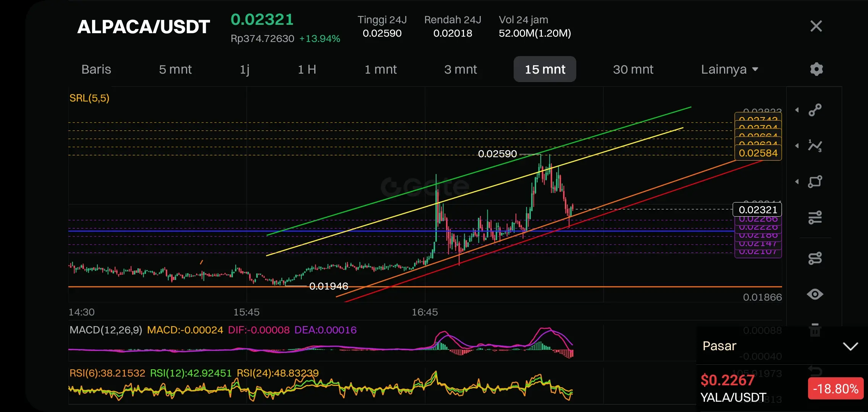Tap the 16:45 time axis label
Image resolution: width=868 pixels, height=412 pixels.
pos(425,312)
